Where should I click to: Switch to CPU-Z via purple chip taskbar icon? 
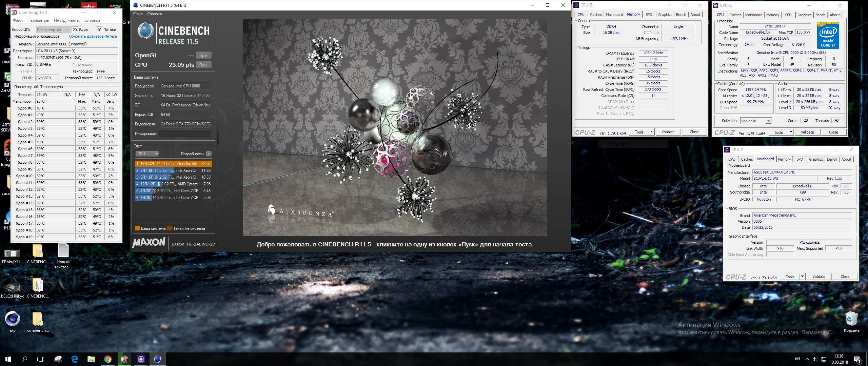click(x=141, y=359)
